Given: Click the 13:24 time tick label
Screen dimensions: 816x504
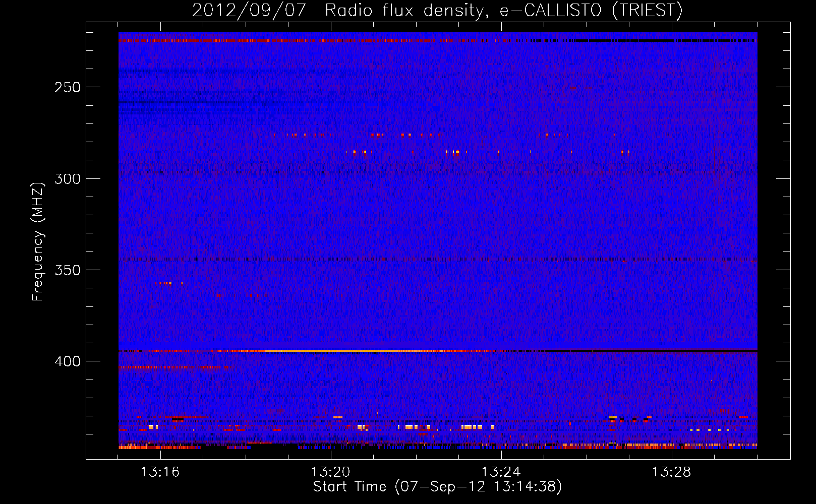Looking at the screenshot, I should point(501,472).
